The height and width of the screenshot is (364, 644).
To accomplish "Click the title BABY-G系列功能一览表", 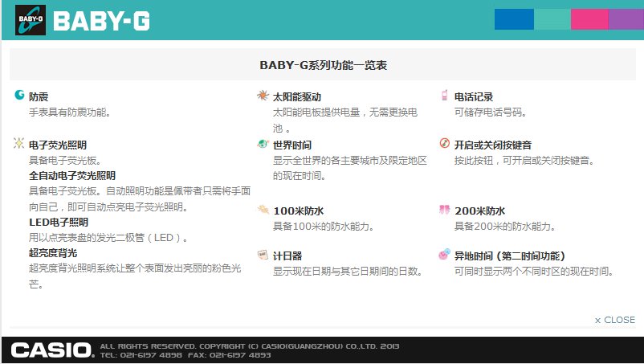I will [x=324, y=65].
